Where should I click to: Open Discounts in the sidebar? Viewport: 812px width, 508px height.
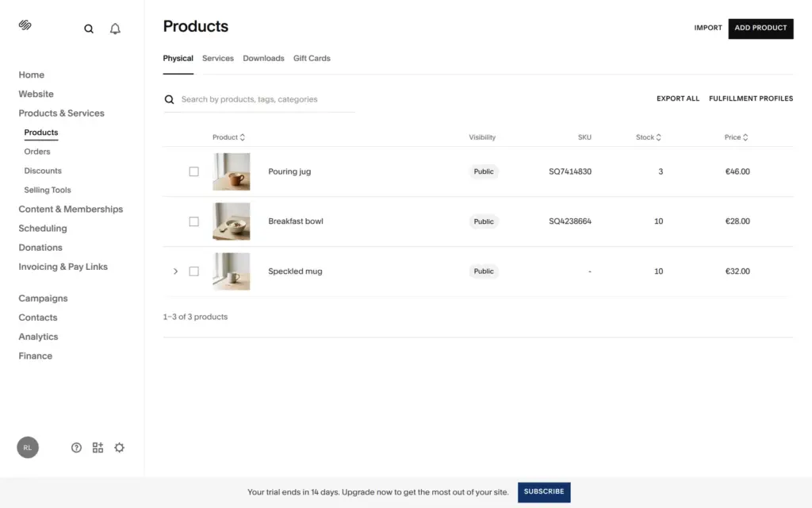click(43, 171)
